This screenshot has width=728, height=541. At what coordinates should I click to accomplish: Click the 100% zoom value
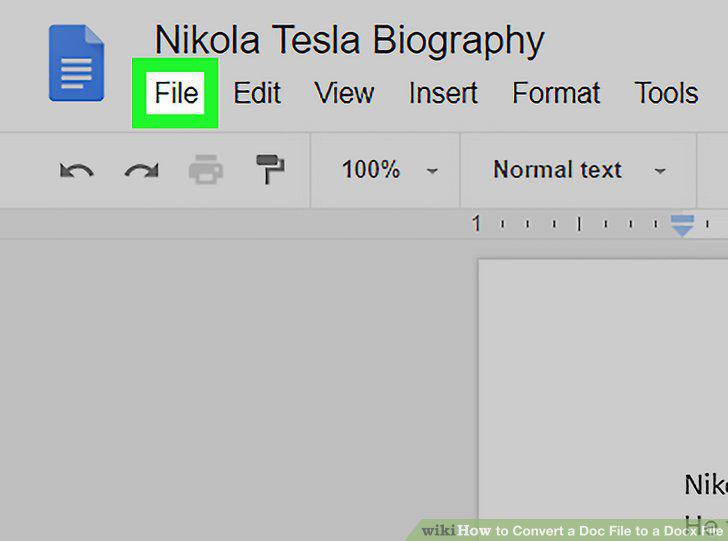coord(370,169)
